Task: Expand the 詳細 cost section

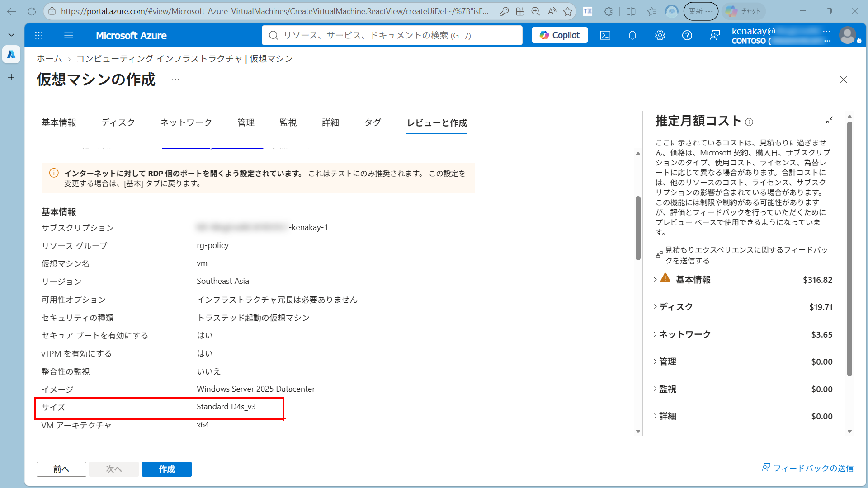Action: [655, 416]
